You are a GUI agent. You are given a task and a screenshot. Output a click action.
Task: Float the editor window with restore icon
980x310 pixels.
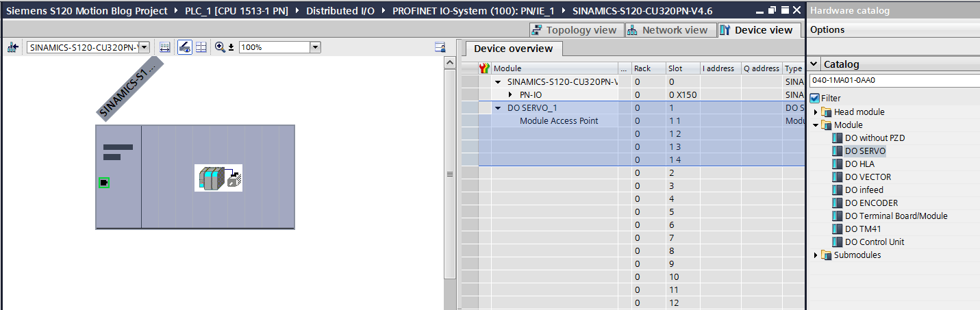pos(771,10)
